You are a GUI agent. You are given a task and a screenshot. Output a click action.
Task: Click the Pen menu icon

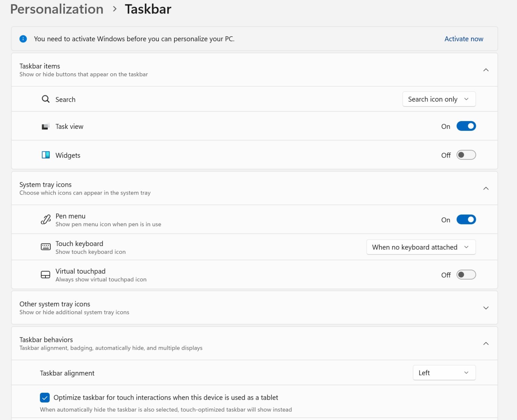coord(45,219)
